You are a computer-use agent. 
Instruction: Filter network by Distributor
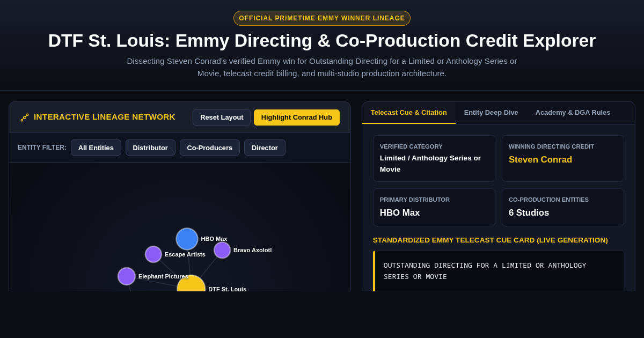pos(150,148)
